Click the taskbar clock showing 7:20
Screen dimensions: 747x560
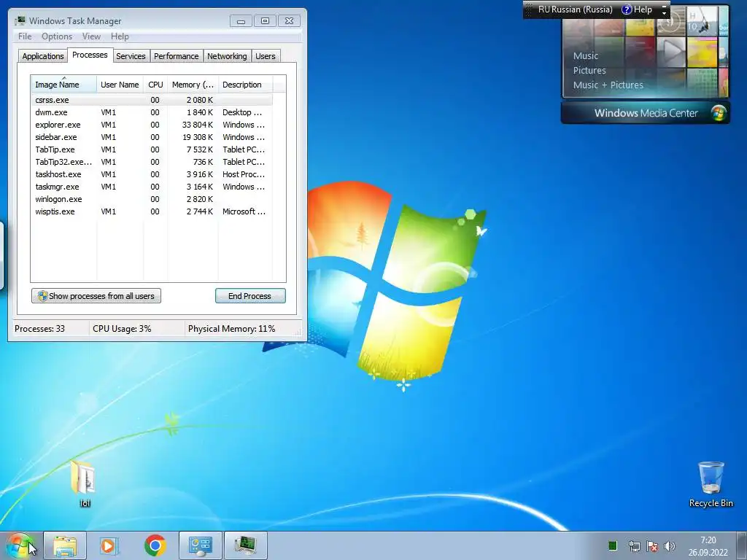[x=708, y=545]
